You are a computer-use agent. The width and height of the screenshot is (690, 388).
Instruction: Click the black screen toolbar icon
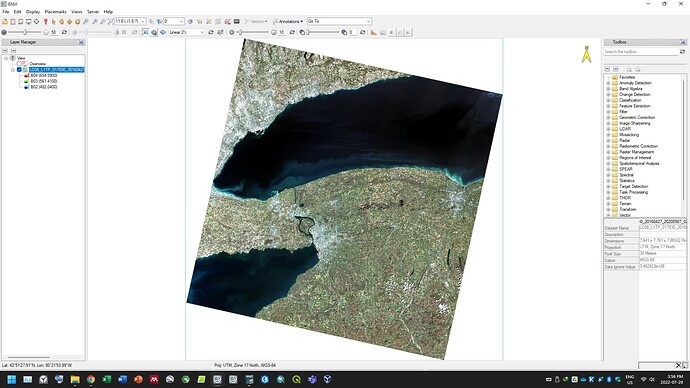pos(236,21)
